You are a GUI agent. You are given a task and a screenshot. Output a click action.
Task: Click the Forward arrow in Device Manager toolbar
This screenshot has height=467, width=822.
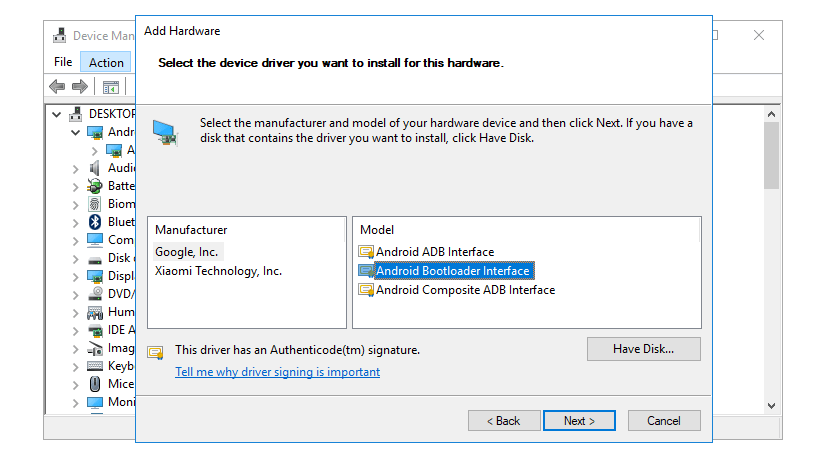80,86
